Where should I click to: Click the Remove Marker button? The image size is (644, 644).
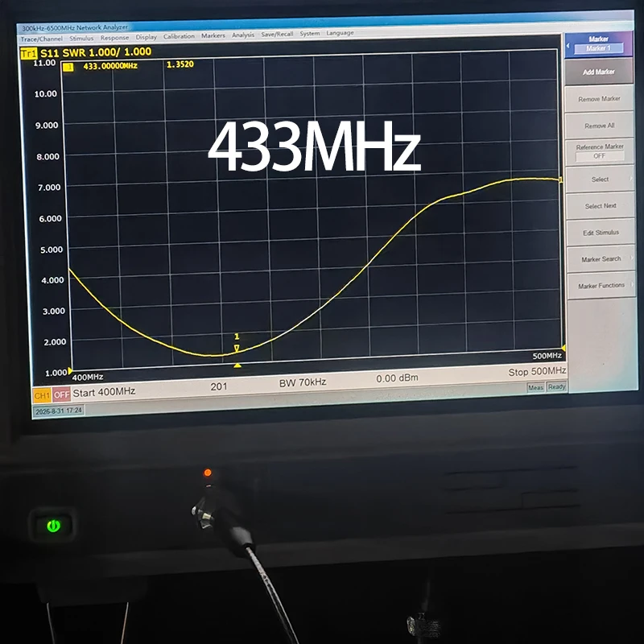click(599, 99)
